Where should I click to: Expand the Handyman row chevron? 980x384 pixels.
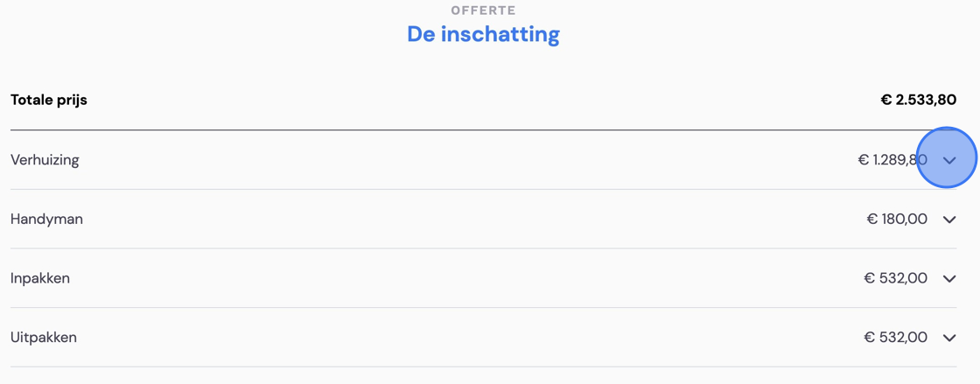click(x=949, y=220)
